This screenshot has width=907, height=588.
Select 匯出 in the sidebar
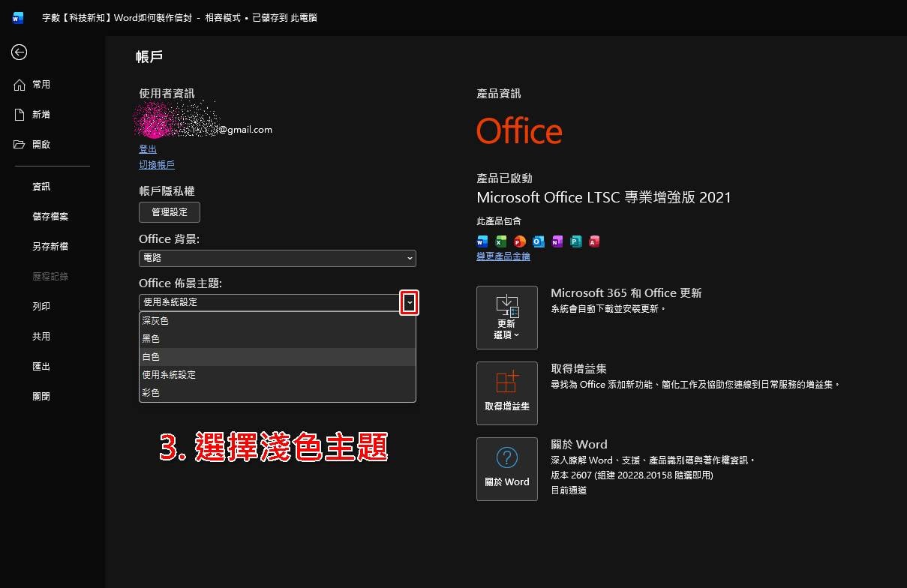(41, 367)
